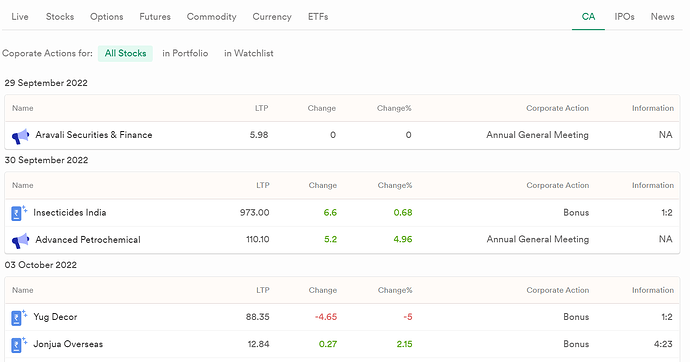Screen dimensions: 690x362
Task: Open the Options tab
Action: 106,17
